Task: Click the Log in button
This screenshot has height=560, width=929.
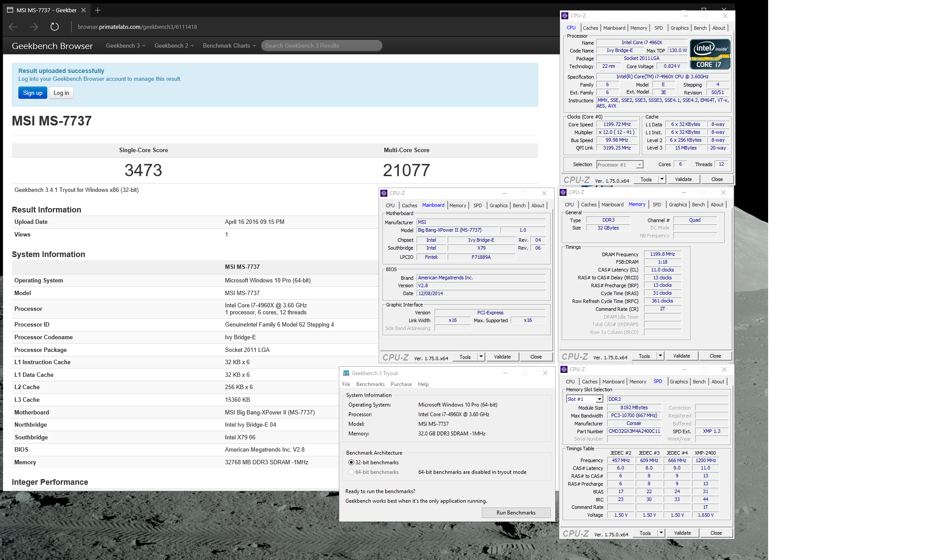Action: [x=61, y=93]
